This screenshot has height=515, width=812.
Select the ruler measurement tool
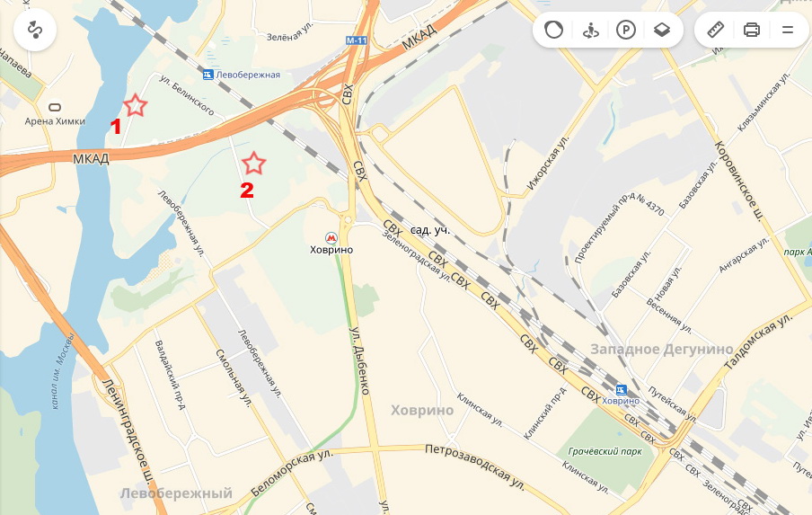716,30
